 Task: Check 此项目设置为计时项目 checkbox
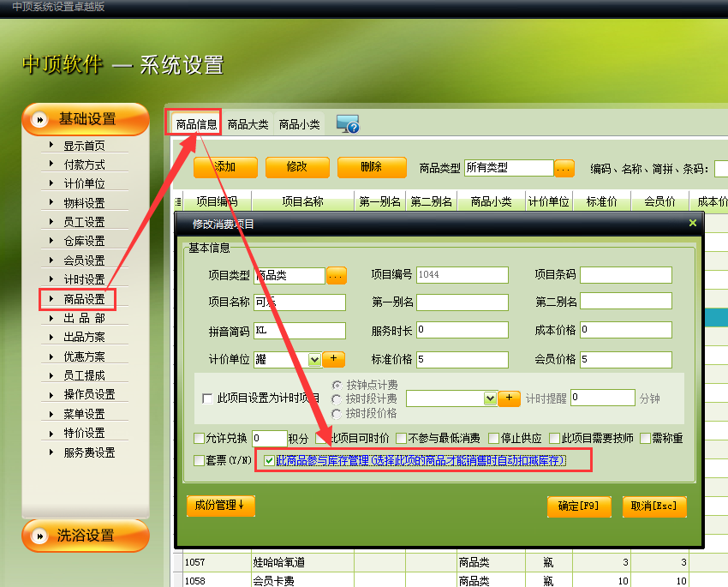pyautogui.click(x=207, y=398)
